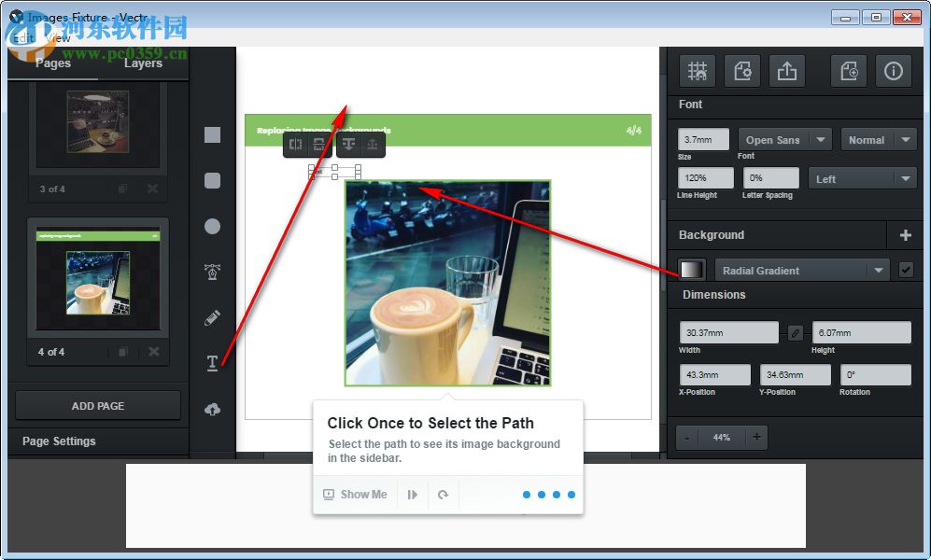The width and height of the screenshot is (931, 560).
Task: Switch to the Pages tab
Action: [x=53, y=63]
